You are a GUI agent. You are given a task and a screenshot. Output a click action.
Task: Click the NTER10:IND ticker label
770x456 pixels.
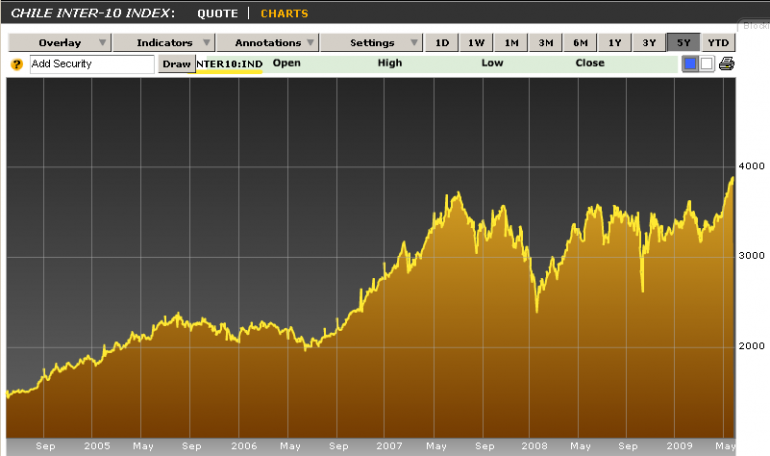pyautogui.click(x=229, y=64)
